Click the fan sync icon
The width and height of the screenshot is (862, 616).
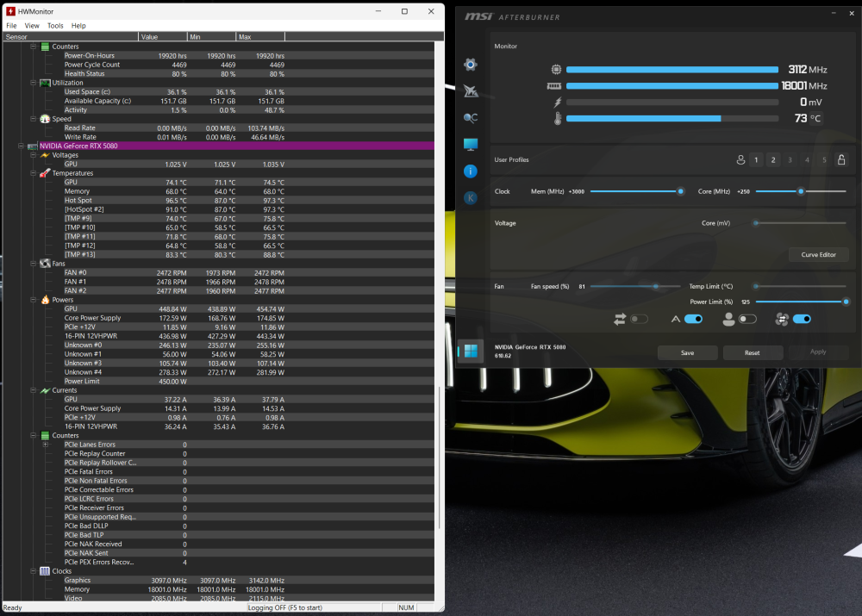pos(782,320)
